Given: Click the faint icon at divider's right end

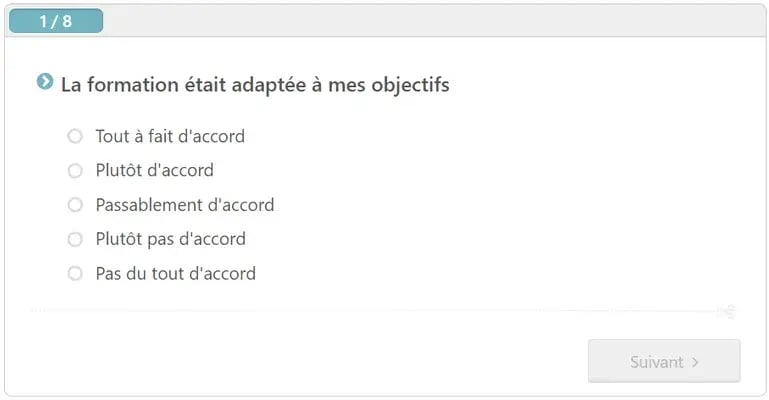Looking at the screenshot, I should 728,311.
